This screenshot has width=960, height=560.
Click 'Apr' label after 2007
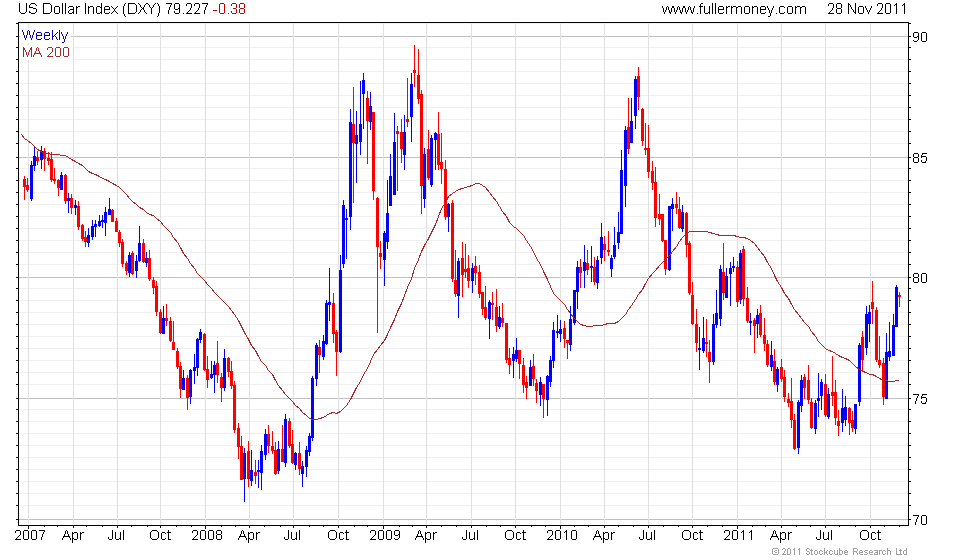tap(73, 536)
